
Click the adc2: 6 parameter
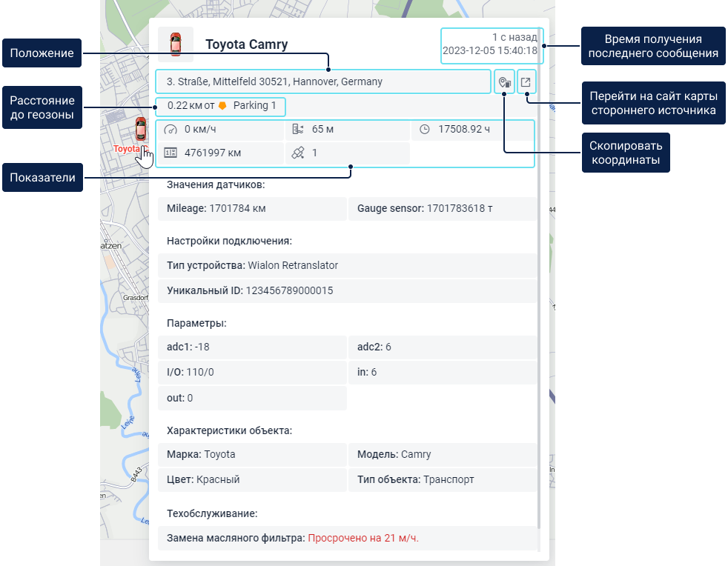point(443,347)
